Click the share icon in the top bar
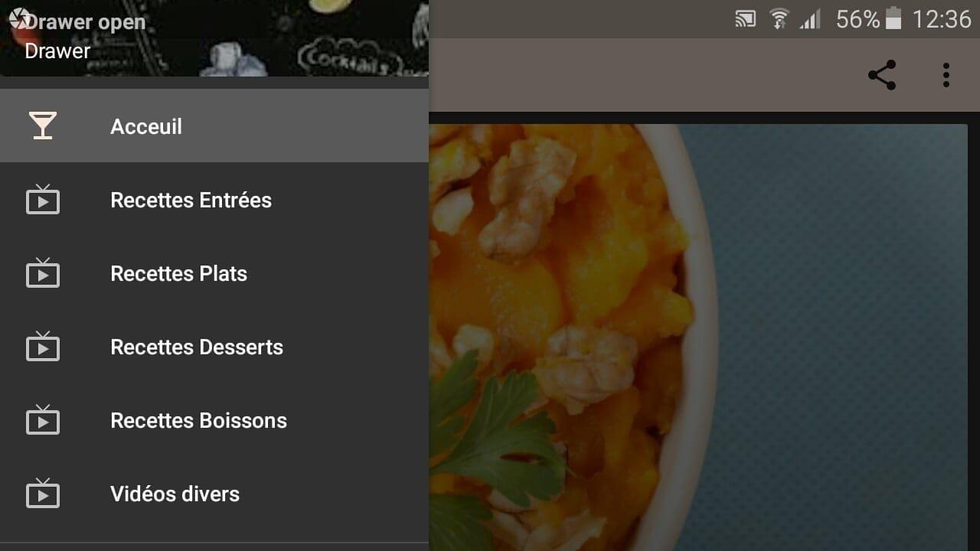Viewport: 980px width, 551px height. tap(882, 75)
